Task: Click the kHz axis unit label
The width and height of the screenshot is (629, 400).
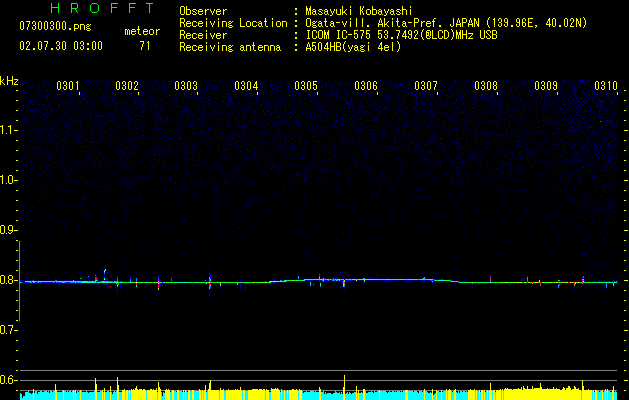Action: 9,81
